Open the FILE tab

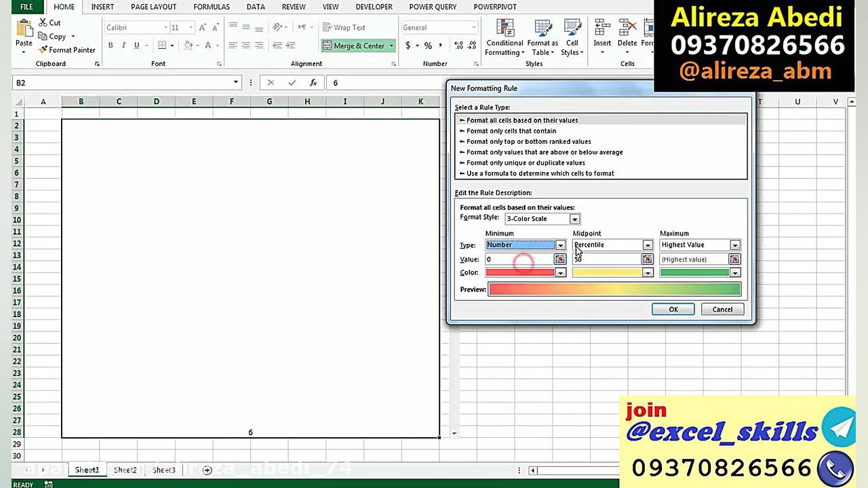click(26, 7)
